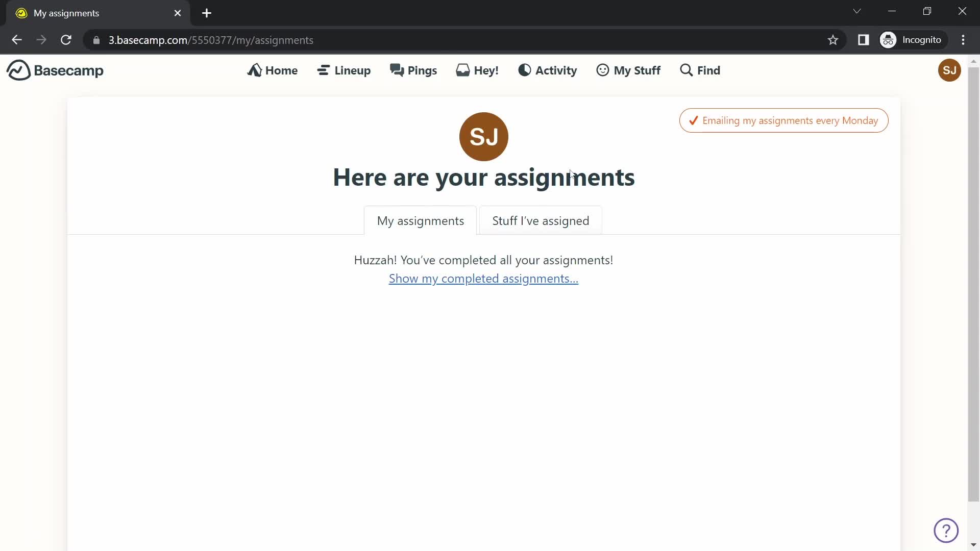Screen dimensions: 980x551
Task: Switch to Stuff I've assigned tab
Action: 541,221
